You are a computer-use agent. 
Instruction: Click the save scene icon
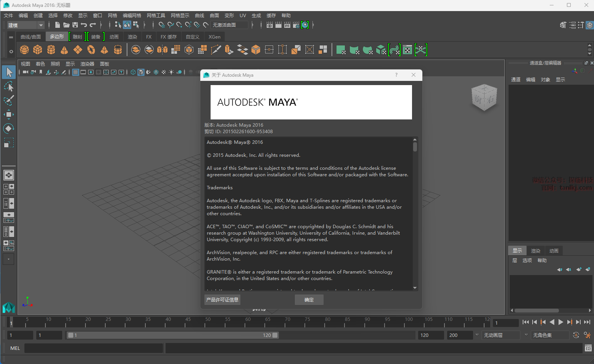coord(75,25)
